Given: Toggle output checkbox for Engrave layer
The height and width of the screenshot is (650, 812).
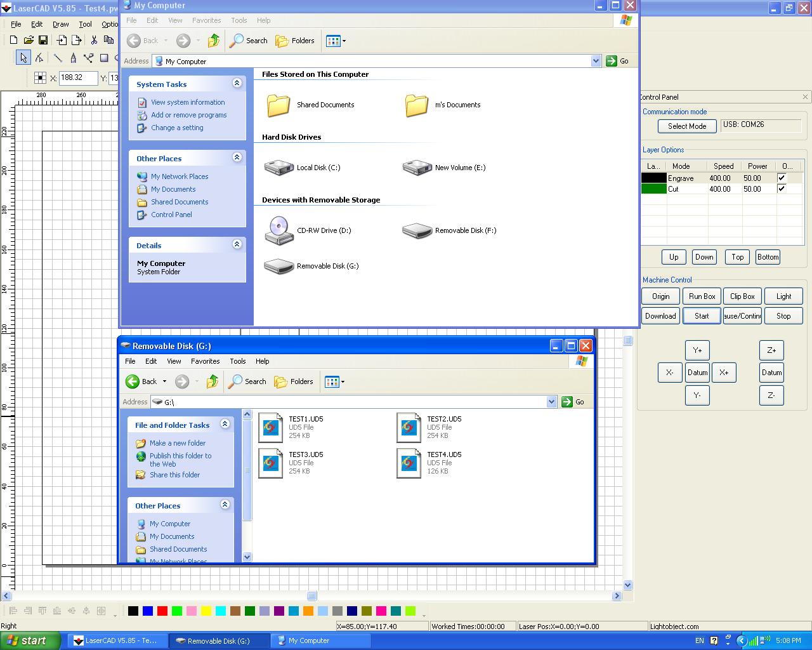Looking at the screenshot, I should [782, 178].
